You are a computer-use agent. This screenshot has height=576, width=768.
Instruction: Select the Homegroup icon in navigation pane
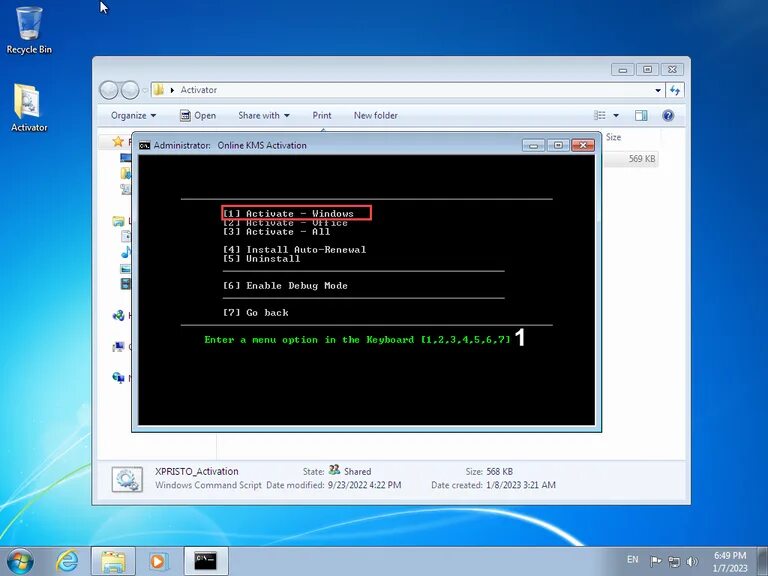(x=119, y=316)
